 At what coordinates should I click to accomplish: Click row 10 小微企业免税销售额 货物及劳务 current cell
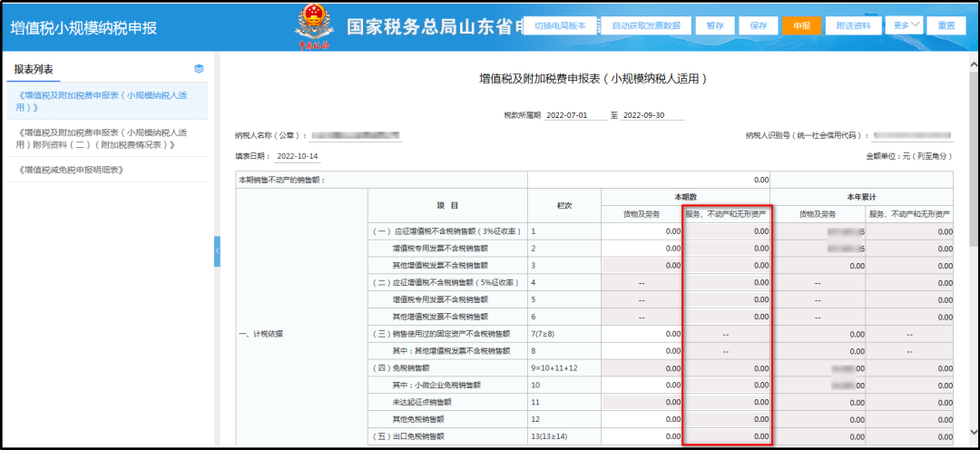coord(642,385)
